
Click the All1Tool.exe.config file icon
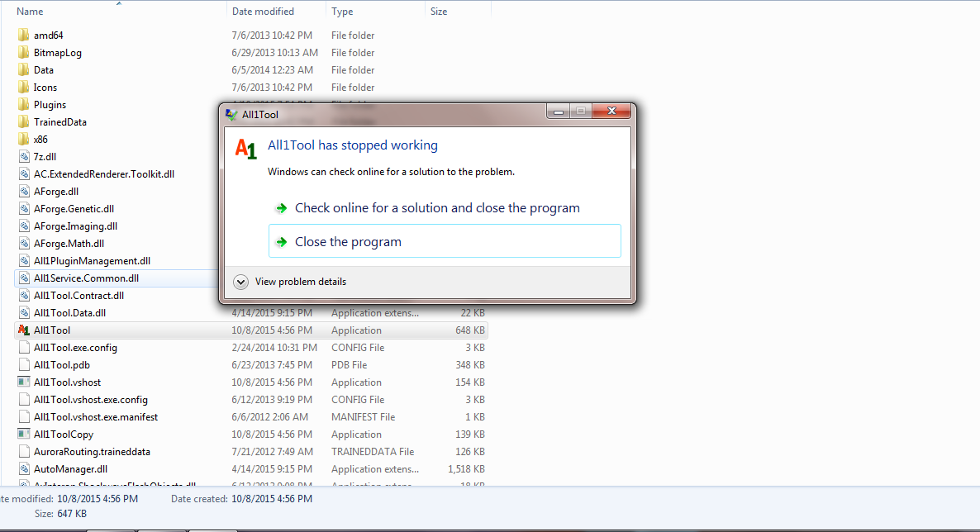pos(24,348)
